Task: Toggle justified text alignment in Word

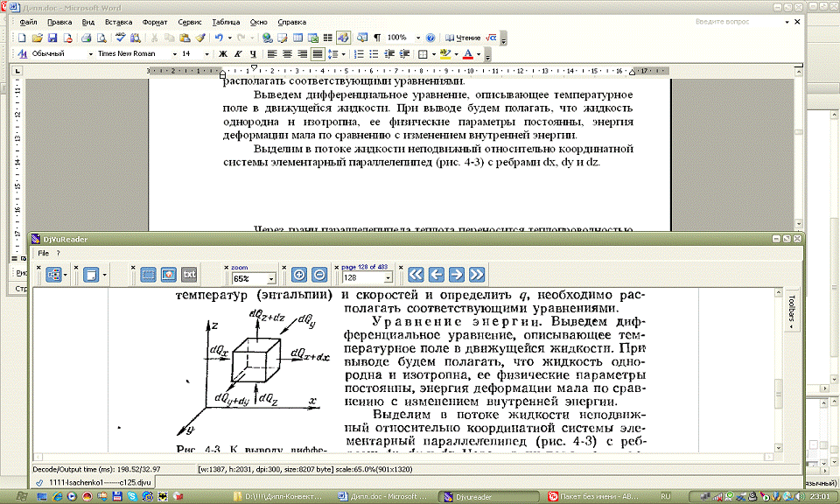Action: [x=318, y=54]
